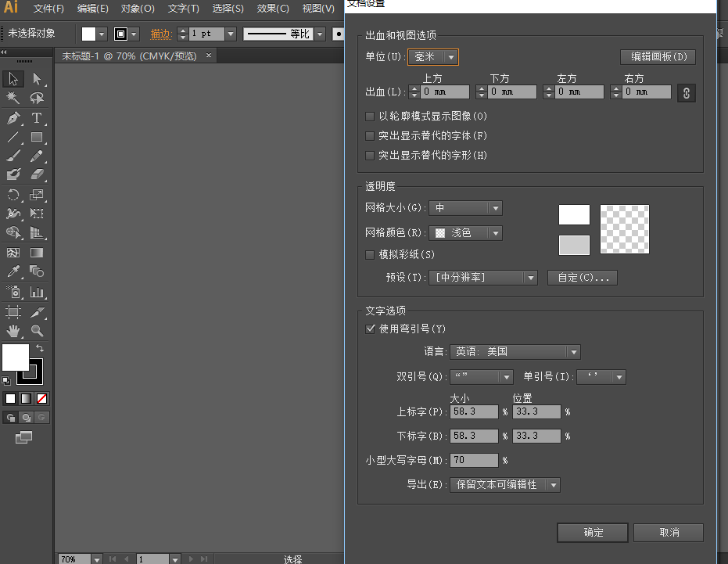Select the Mesh tool
The image size is (728, 564).
click(x=13, y=253)
